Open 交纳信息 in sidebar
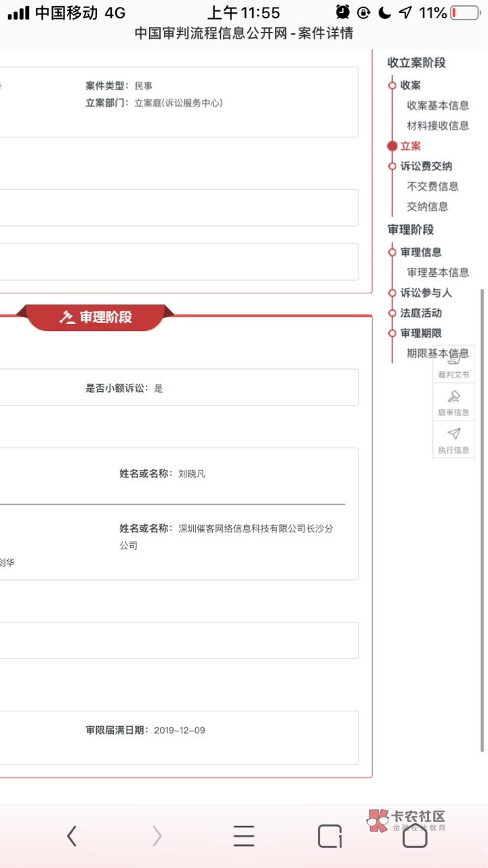The height and width of the screenshot is (868, 488). pyautogui.click(x=427, y=207)
